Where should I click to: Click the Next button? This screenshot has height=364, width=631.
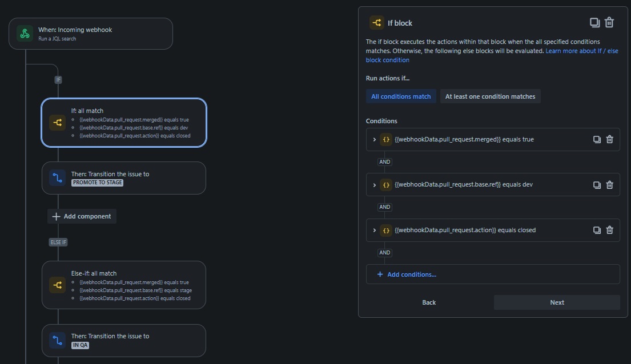(557, 302)
